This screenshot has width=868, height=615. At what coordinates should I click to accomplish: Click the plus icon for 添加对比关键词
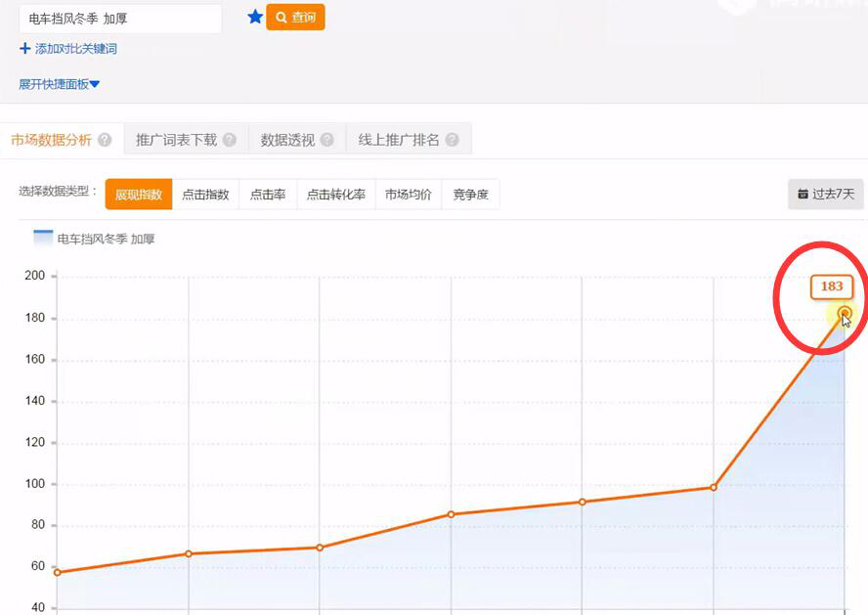(24, 49)
